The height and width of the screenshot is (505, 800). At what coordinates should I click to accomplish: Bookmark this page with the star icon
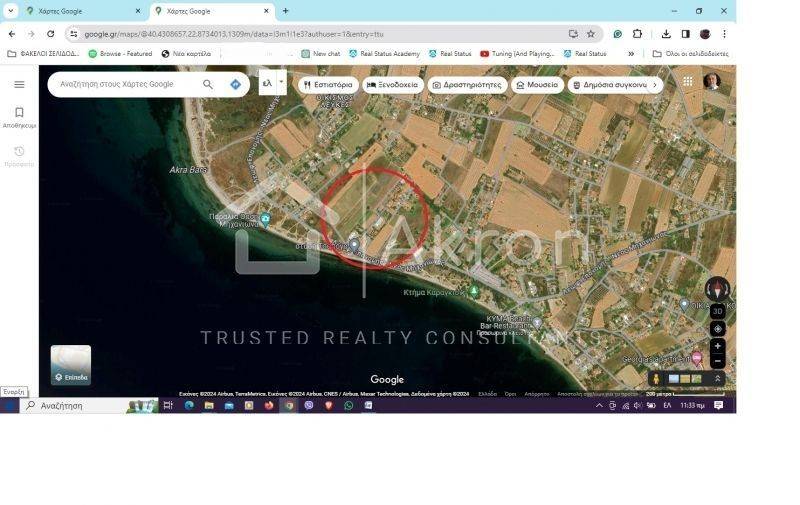tap(591, 34)
